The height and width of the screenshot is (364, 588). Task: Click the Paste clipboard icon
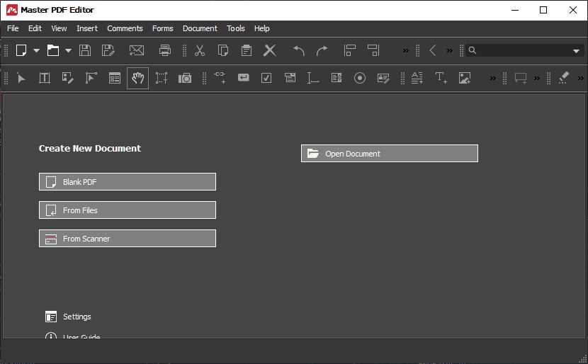[x=247, y=50]
